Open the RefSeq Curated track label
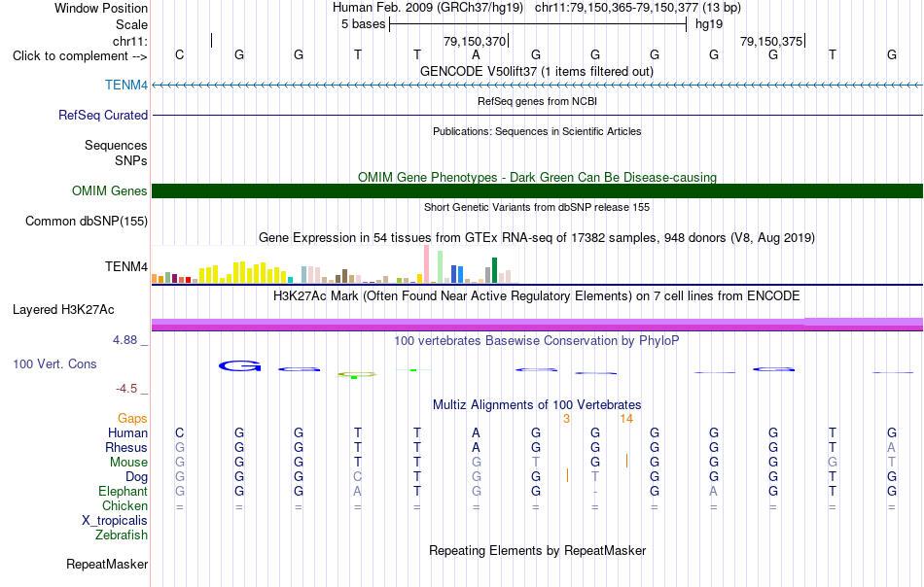 [x=102, y=115]
